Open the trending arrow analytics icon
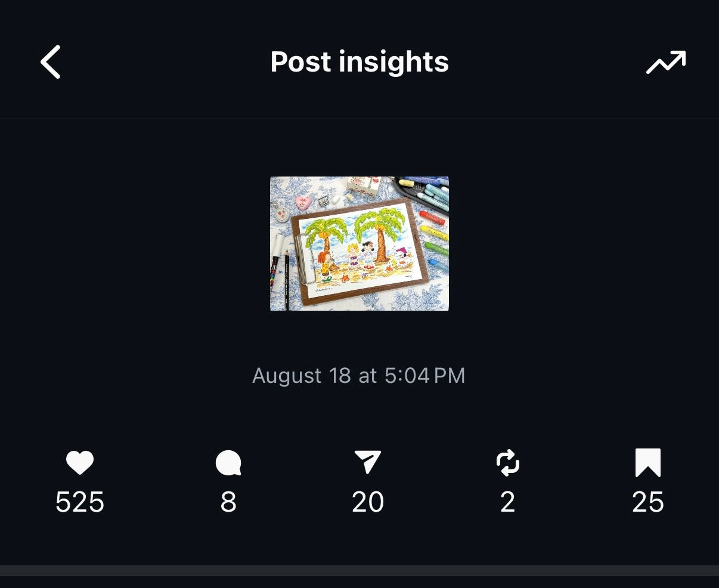 pos(666,62)
